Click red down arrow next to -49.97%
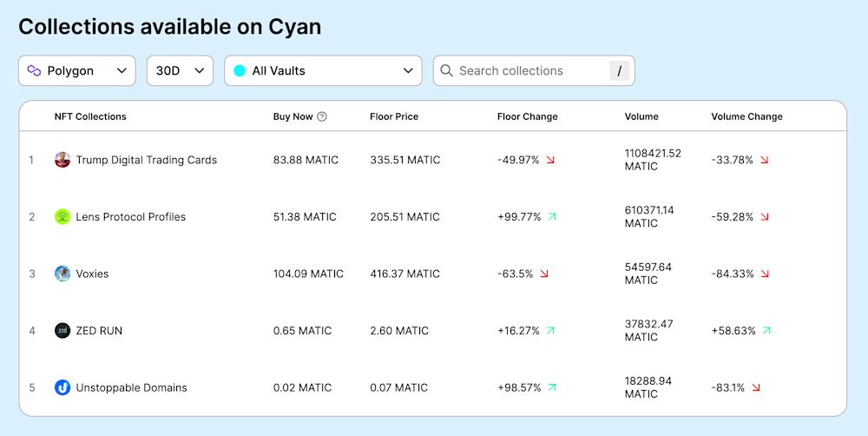The height and width of the screenshot is (436, 868). [x=550, y=160]
